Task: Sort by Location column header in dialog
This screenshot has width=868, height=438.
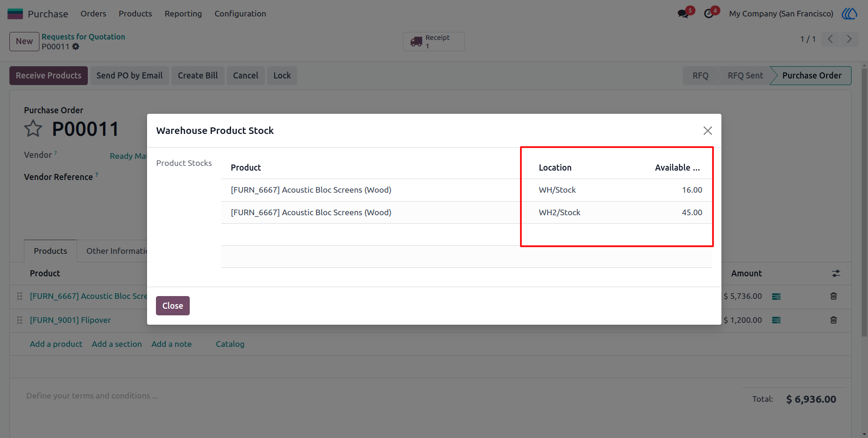Action: click(x=555, y=168)
